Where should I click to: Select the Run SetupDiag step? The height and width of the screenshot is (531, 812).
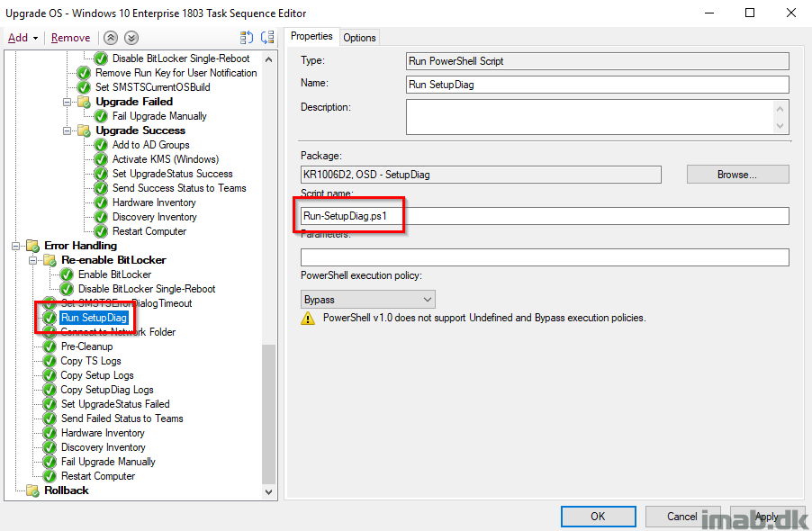pyautogui.click(x=94, y=318)
